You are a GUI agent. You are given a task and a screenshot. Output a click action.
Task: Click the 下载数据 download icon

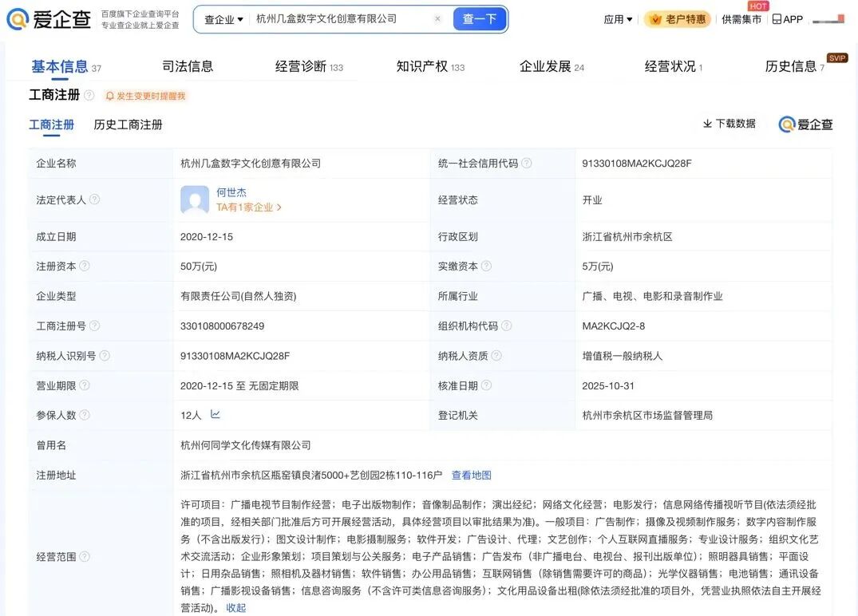point(707,124)
